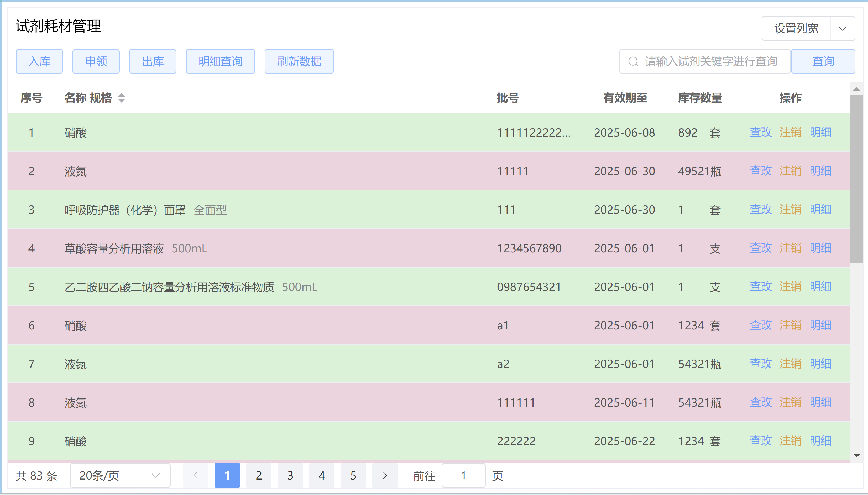This screenshot has width=868, height=495.
Task: Click the 设置列宽 button
Action: [x=796, y=29]
